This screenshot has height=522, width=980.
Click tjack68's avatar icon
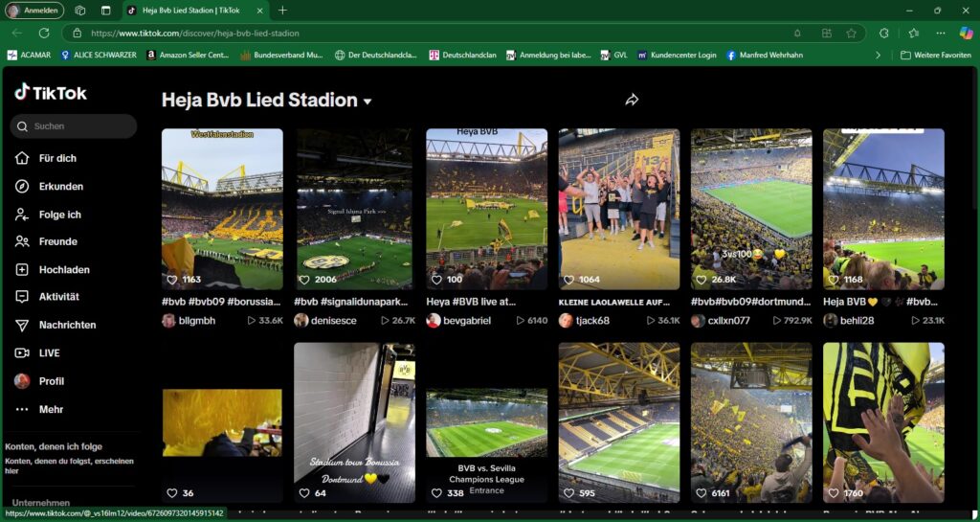click(x=566, y=321)
